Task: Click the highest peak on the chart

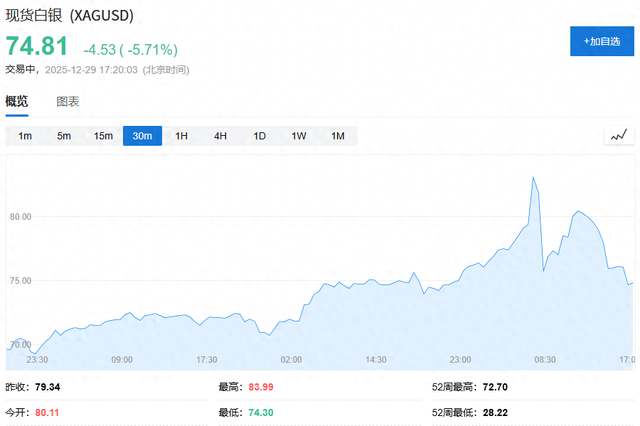Action: pyautogui.click(x=533, y=178)
